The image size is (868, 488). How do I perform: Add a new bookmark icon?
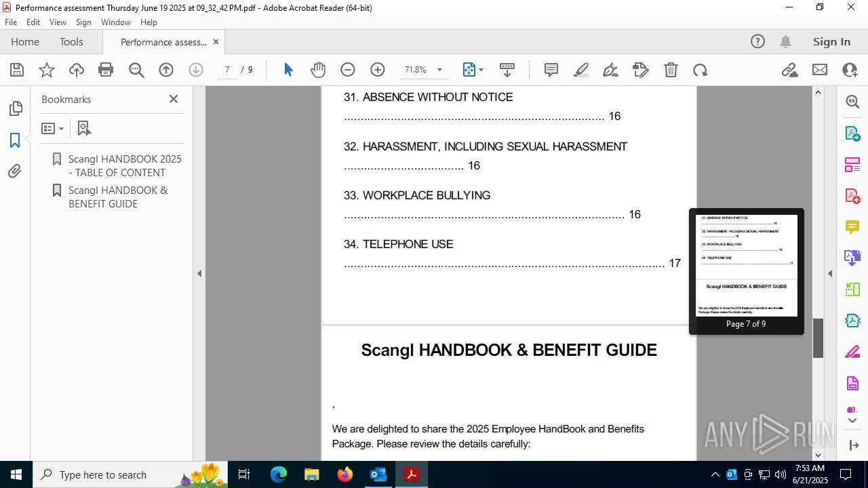tap(84, 128)
